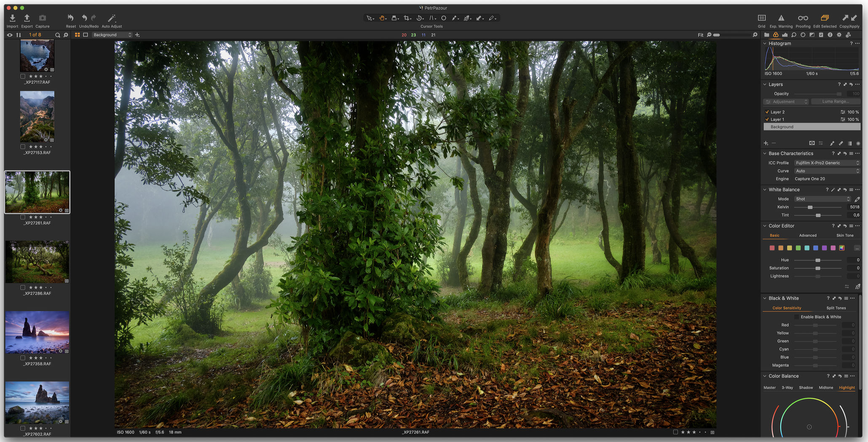
Task: Select the Apply Adjustments arrow tool
Action: (479, 18)
